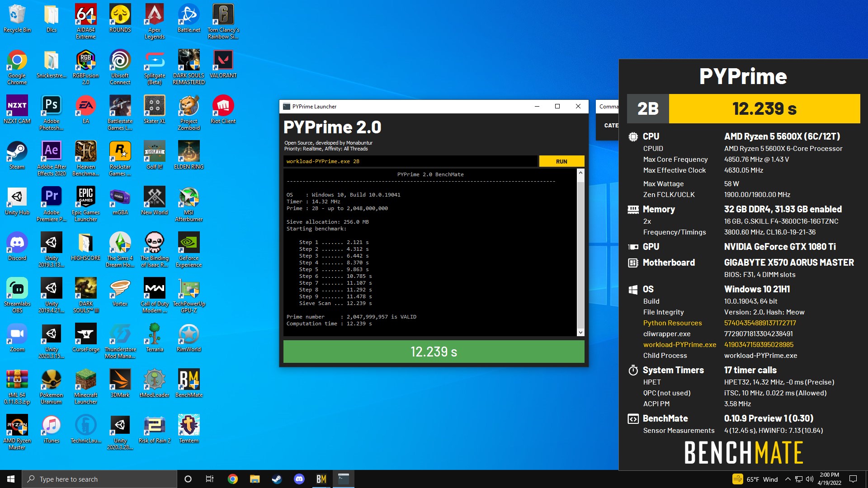Screen dimensions: 868x488
Task: Open the Epic Games Launcher icon
Action: (86, 204)
